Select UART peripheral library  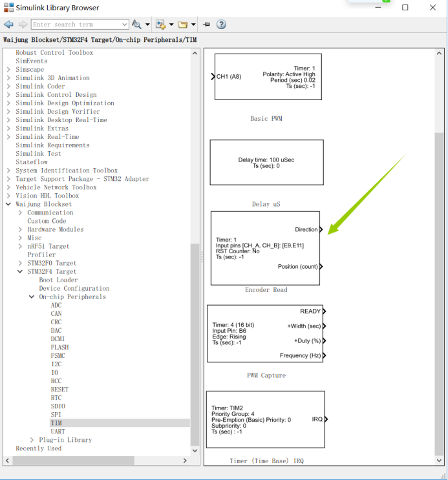click(58, 432)
